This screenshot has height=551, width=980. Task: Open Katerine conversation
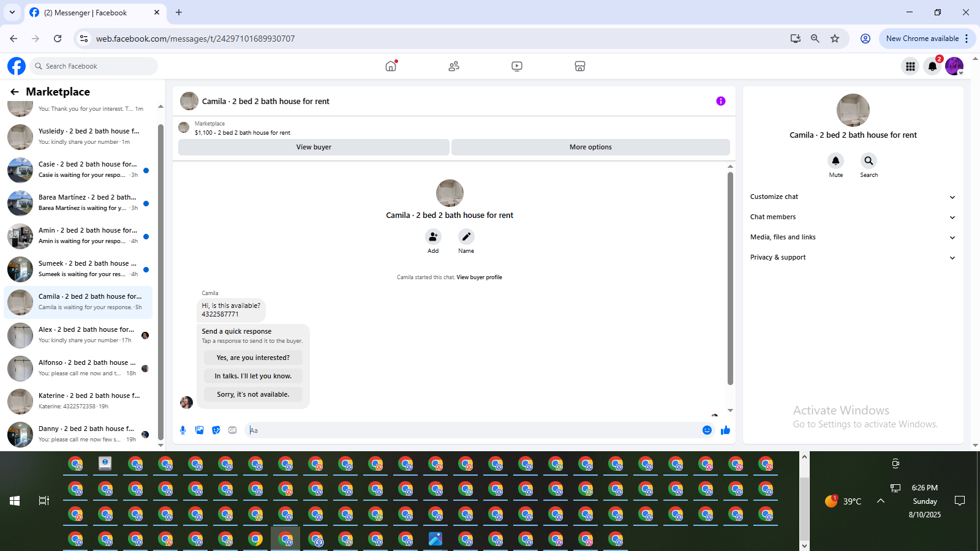(x=78, y=401)
